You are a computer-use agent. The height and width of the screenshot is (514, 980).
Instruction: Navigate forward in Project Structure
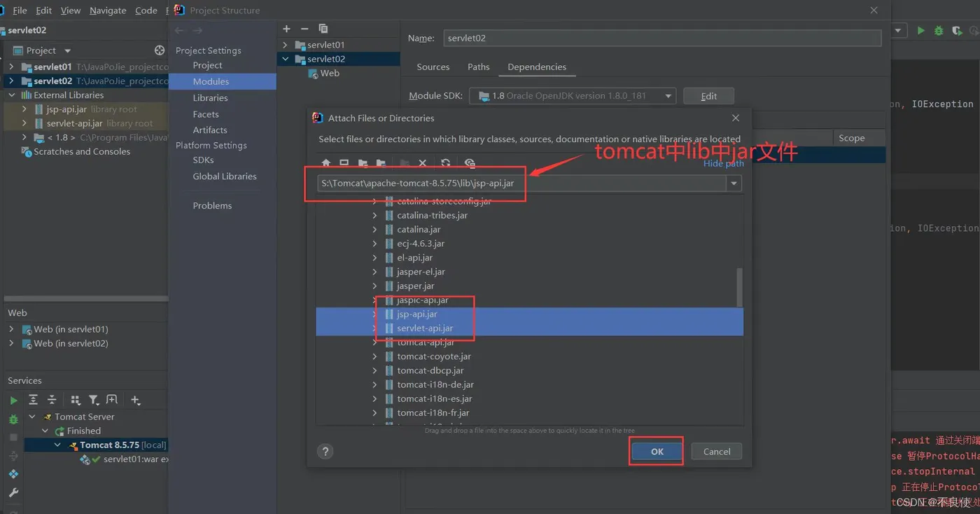(x=197, y=30)
